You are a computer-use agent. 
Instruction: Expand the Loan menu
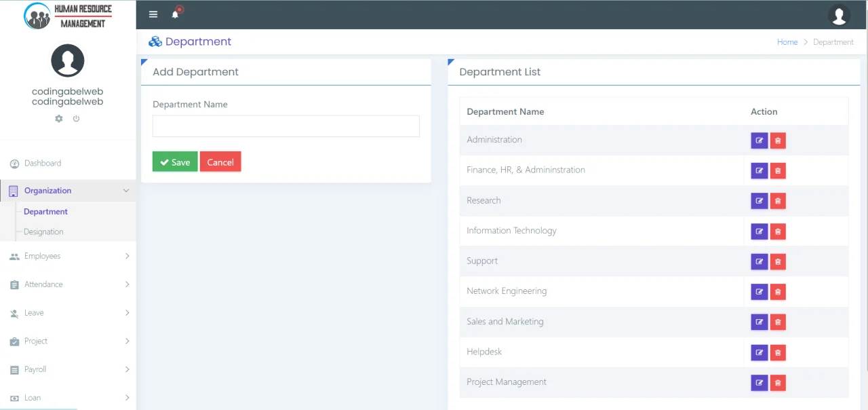[68, 398]
